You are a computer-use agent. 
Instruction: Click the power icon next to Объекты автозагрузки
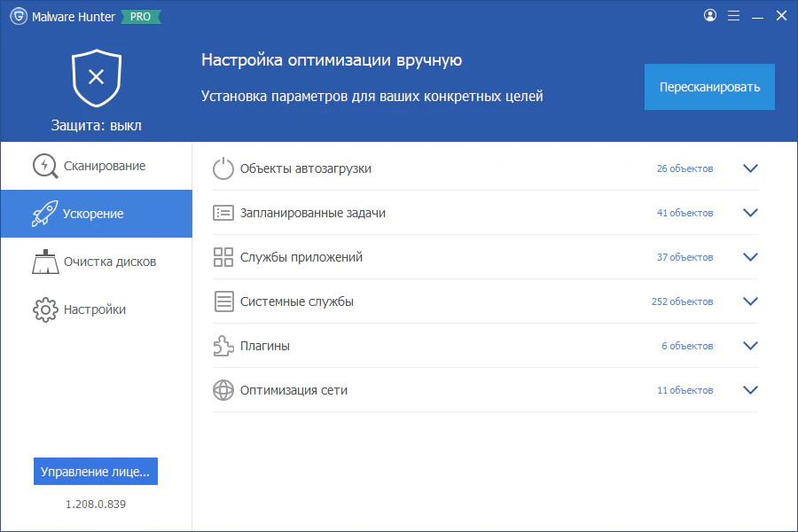point(223,168)
